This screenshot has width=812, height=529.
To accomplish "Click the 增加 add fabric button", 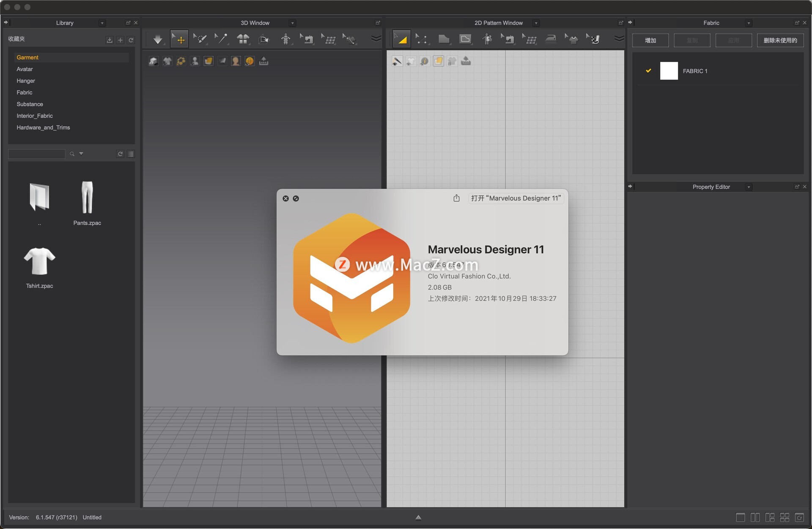I will coord(650,40).
